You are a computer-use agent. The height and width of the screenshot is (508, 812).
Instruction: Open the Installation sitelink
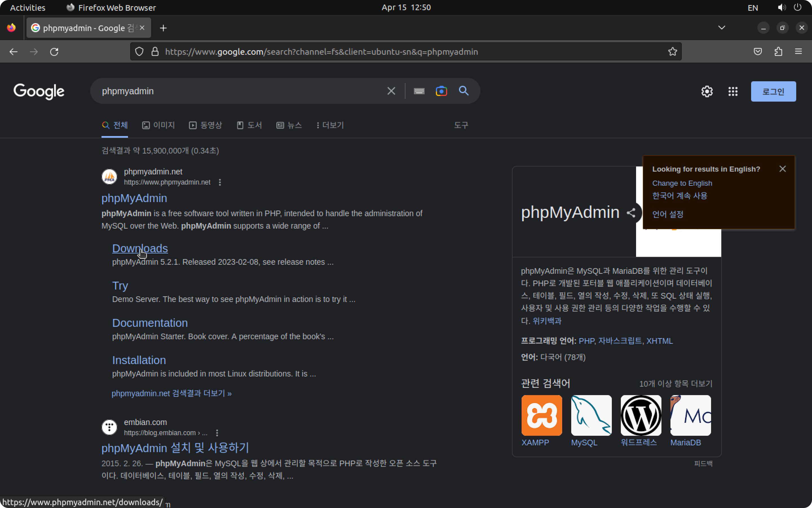(139, 360)
